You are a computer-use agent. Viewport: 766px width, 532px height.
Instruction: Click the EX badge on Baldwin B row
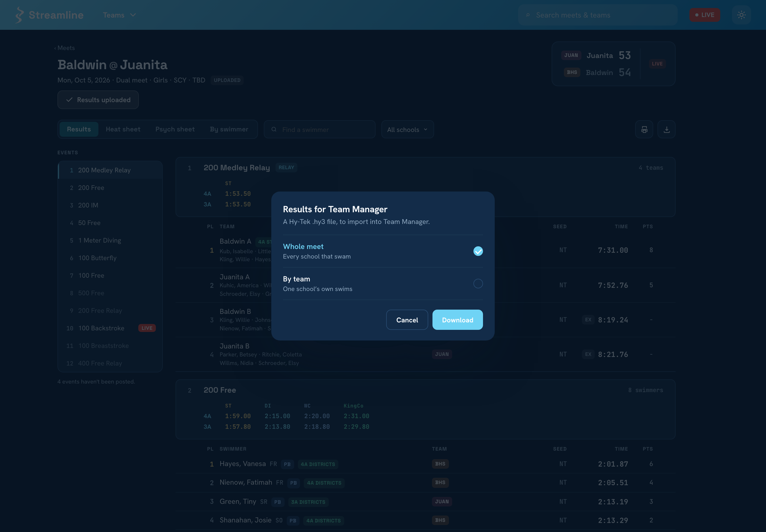(x=588, y=320)
